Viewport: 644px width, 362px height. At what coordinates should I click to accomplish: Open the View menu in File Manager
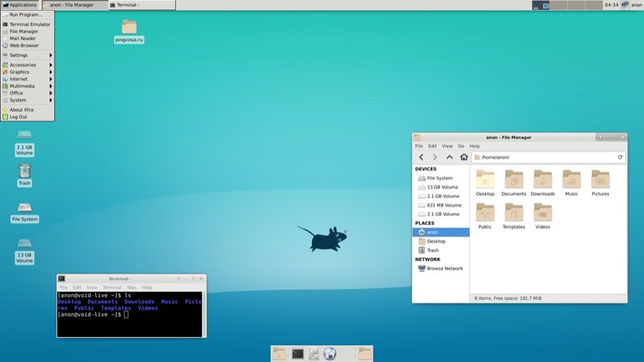[447, 146]
